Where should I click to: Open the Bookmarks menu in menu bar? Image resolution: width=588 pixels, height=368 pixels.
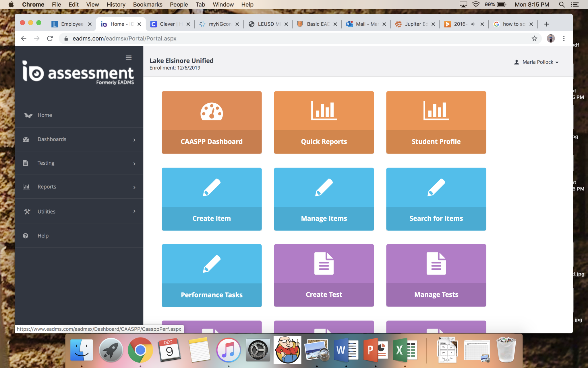(x=148, y=5)
